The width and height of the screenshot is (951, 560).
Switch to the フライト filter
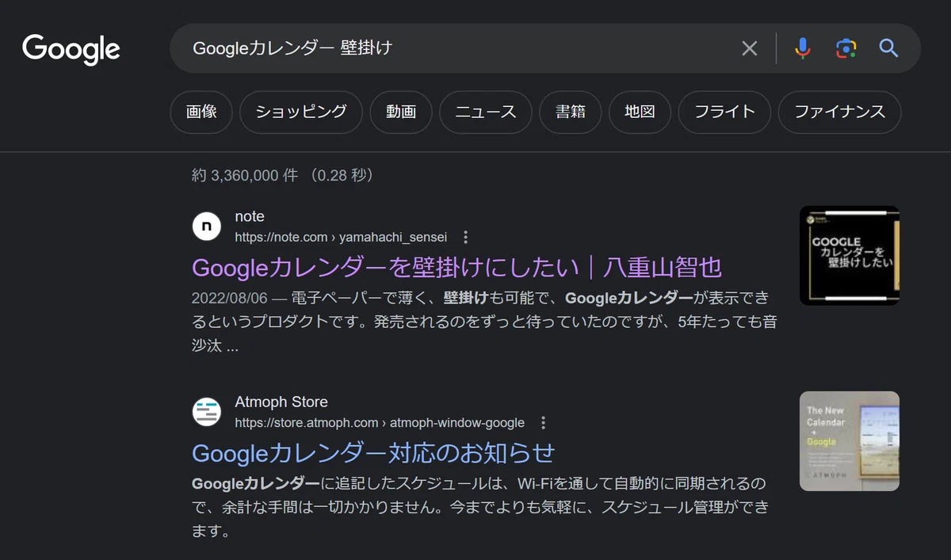tap(724, 112)
